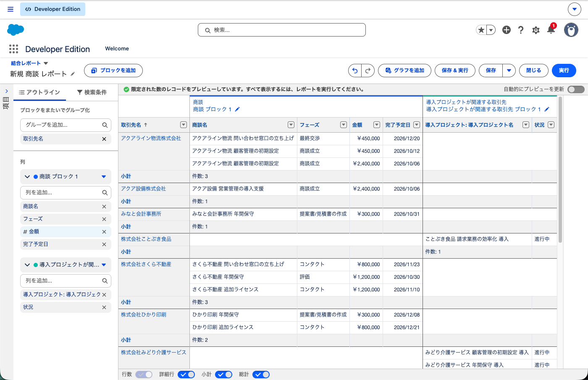Open the top-right round dropdown arrow

tap(575, 9)
